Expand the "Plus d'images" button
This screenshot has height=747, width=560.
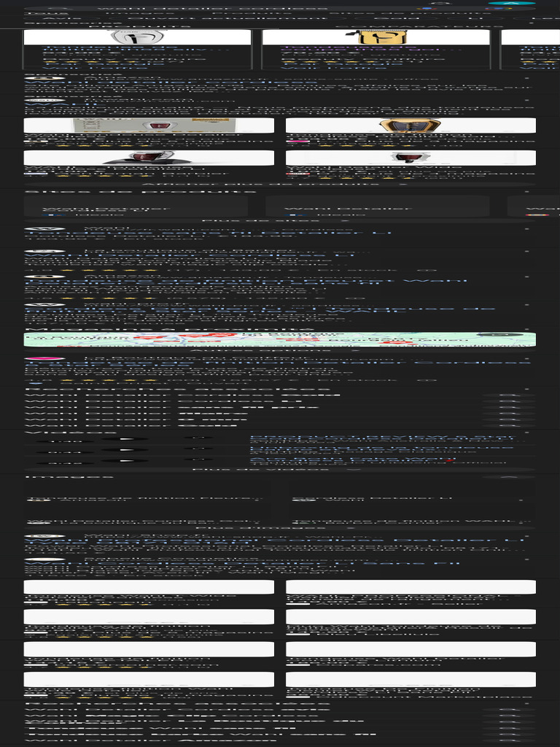[280, 527]
